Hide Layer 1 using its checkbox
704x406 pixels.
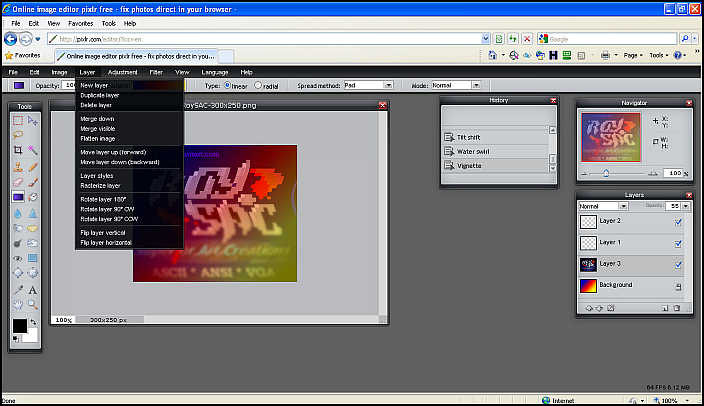tap(678, 243)
